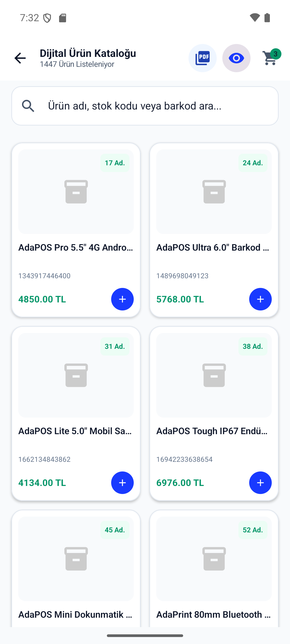Export catalog with the PDF icon
290x644 pixels.
202,58
